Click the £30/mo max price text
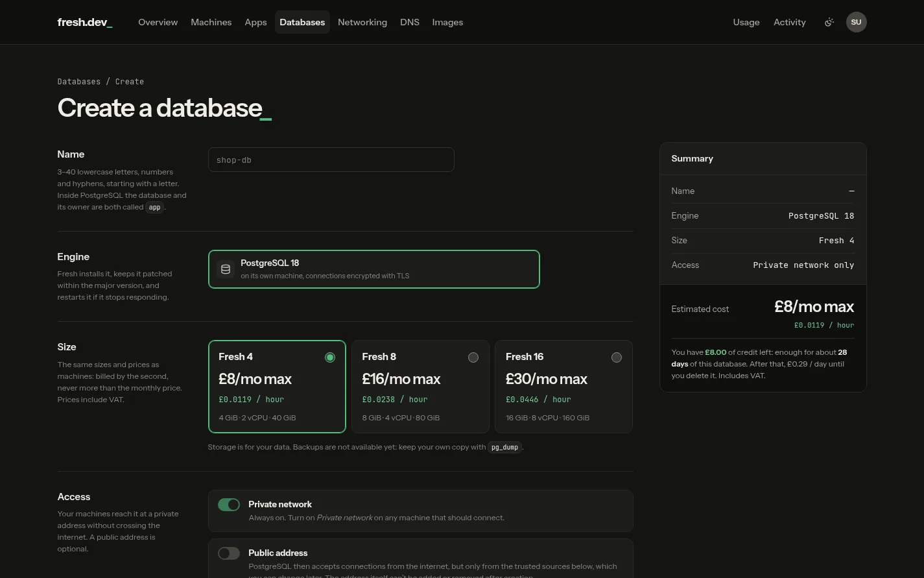 point(547,379)
